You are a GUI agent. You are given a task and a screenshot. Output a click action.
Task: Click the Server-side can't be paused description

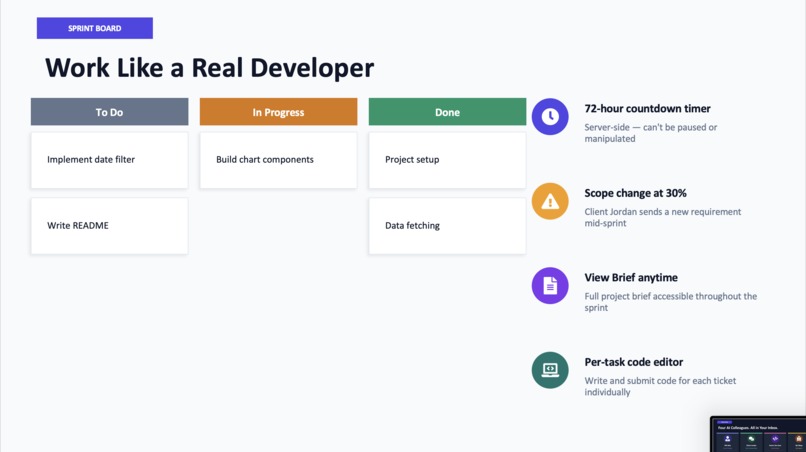[x=651, y=133]
